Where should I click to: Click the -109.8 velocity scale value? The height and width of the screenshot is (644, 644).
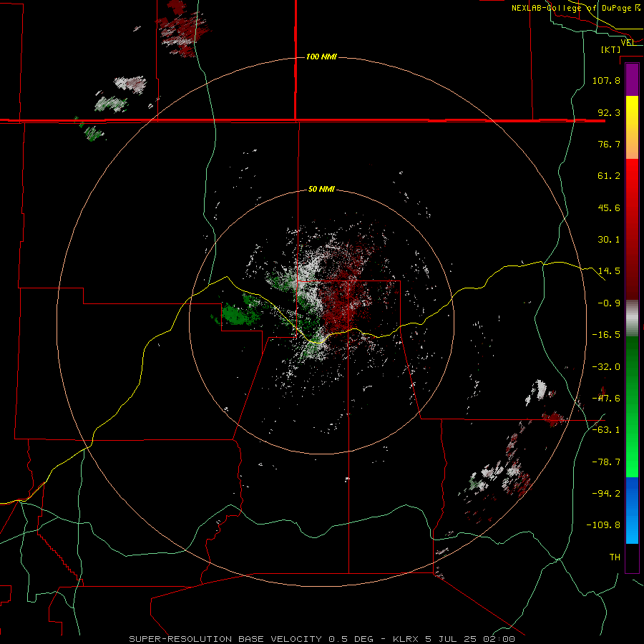(x=603, y=525)
